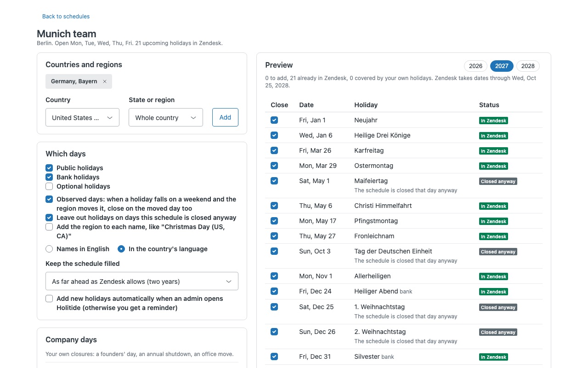Open the Country dropdown showing United States
The height and width of the screenshot is (368, 588).
click(x=83, y=117)
